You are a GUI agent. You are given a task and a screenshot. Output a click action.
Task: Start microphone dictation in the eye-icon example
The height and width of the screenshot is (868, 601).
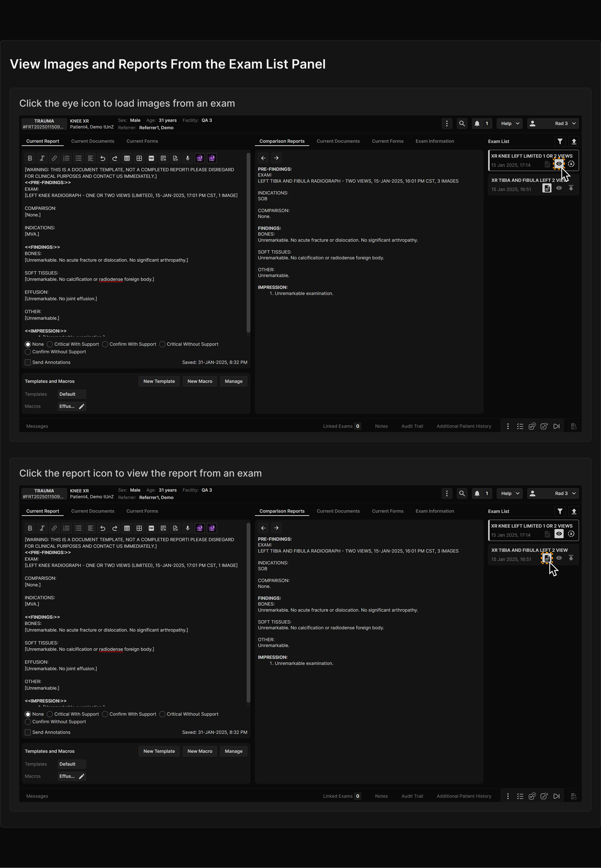[x=188, y=158]
